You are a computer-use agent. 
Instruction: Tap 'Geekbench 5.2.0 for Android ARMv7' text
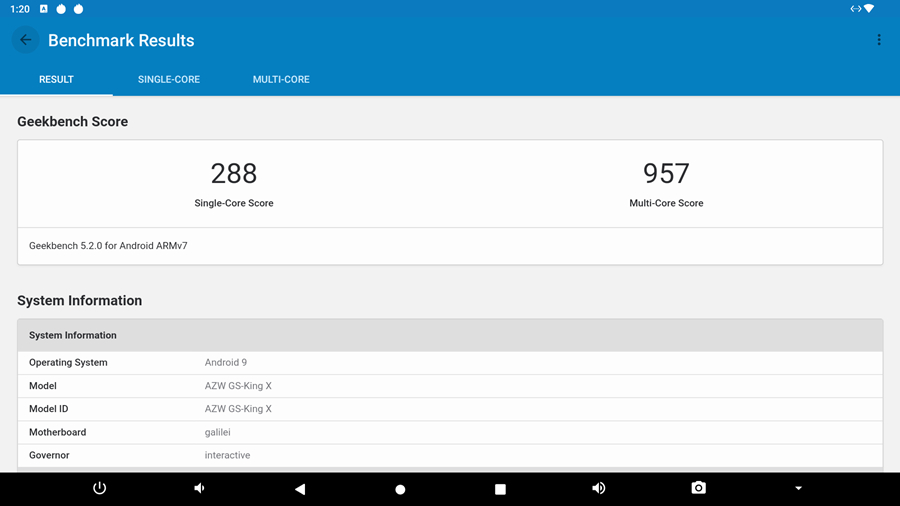point(108,246)
